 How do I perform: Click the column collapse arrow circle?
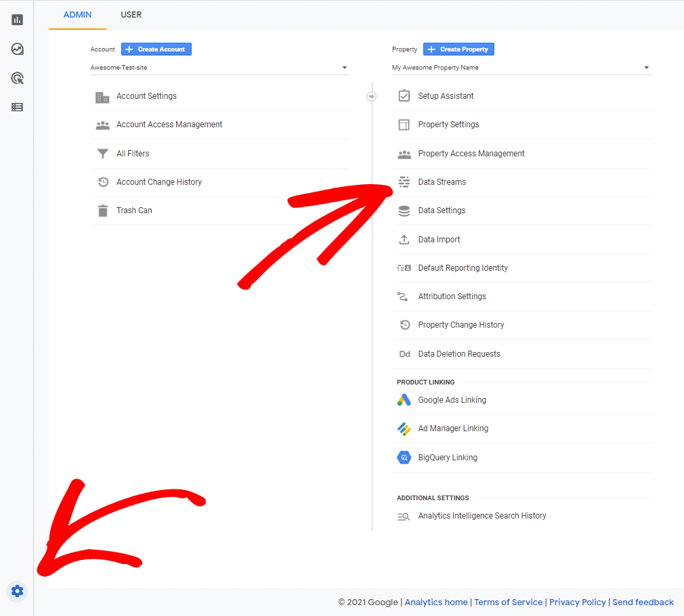pyautogui.click(x=371, y=96)
